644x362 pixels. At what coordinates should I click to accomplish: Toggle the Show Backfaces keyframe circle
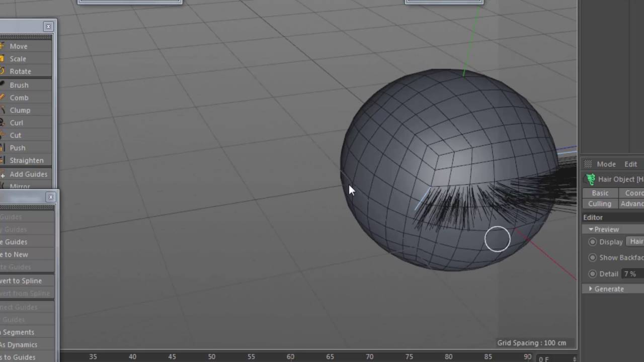coord(592,257)
